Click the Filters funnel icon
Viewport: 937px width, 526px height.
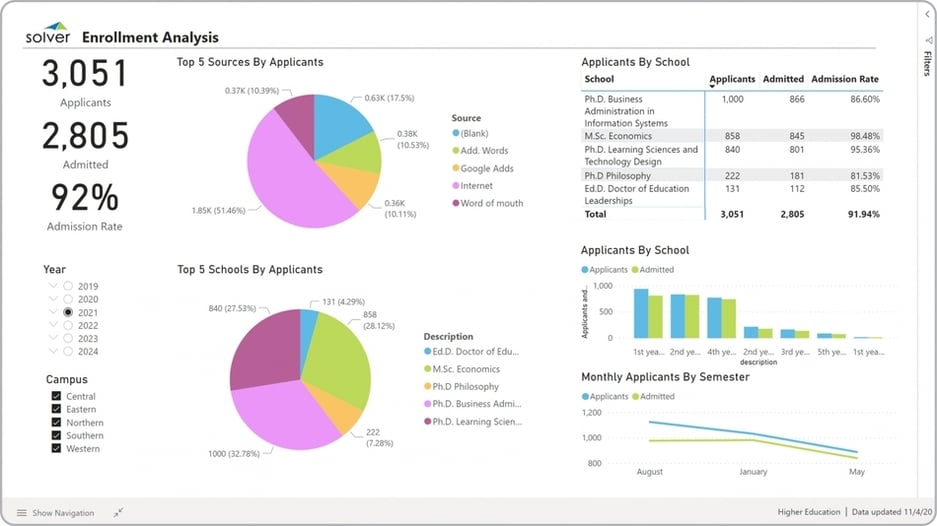pos(927,41)
